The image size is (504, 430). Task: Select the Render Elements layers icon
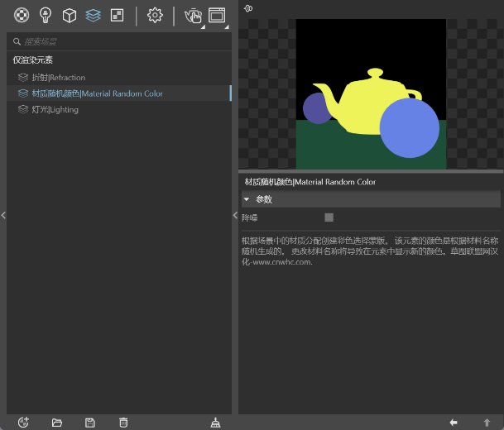tap(94, 15)
